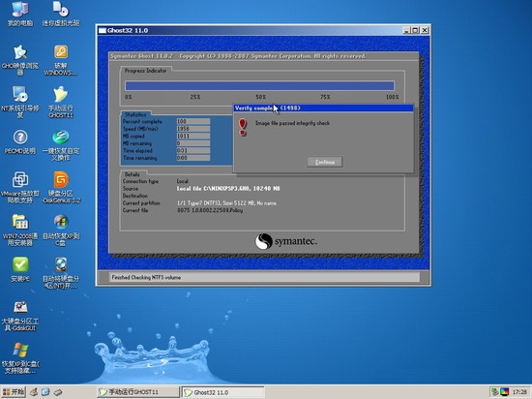The height and width of the screenshot is (399, 532).
Task: Click the display color tray icon
Action: (x=505, y=392)
